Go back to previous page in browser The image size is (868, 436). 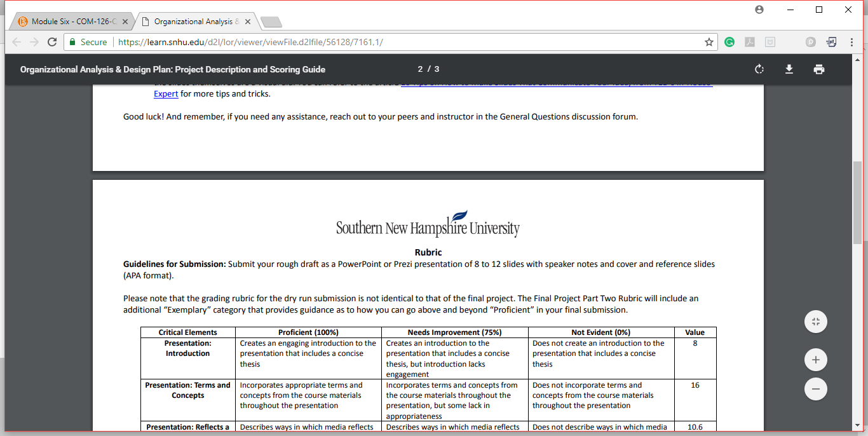[17, 42]
